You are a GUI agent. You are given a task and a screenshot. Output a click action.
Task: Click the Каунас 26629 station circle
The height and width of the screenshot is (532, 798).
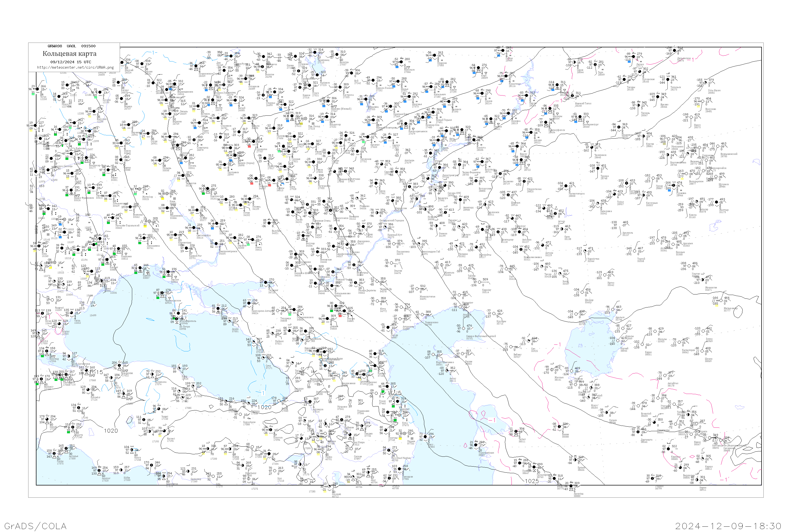119,82
